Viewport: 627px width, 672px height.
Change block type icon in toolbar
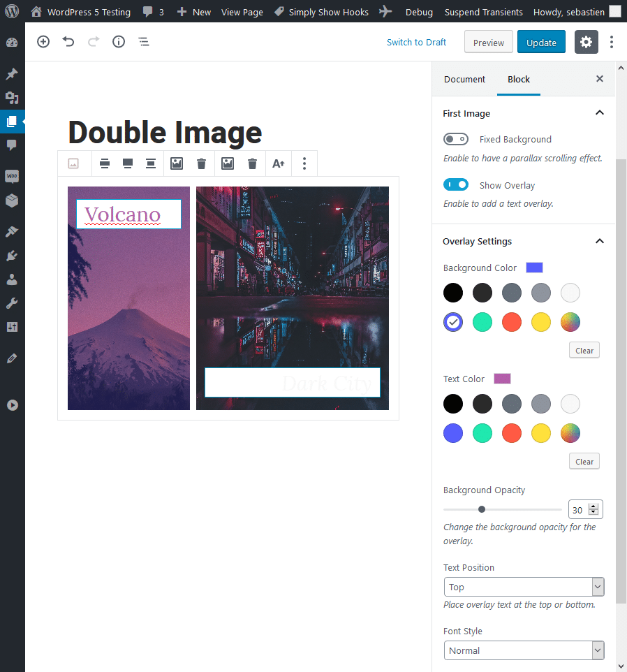click(74, 163)
